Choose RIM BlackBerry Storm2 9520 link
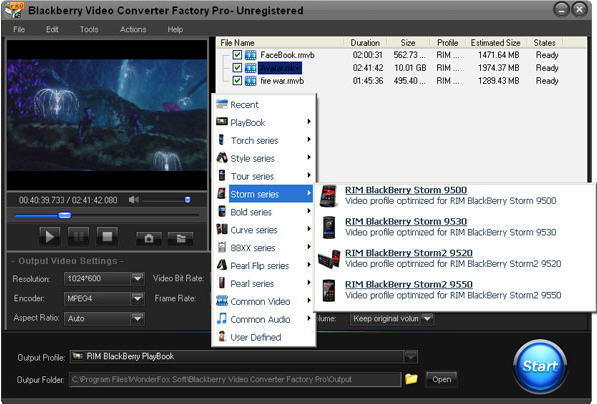 pyautogui.click(x=409, y=253)
